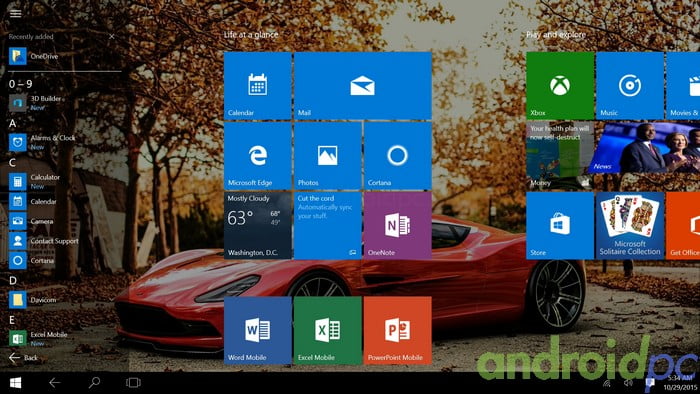Jump to letter group 0 – 9
The image size is (700, 394).
click(21, 83)
